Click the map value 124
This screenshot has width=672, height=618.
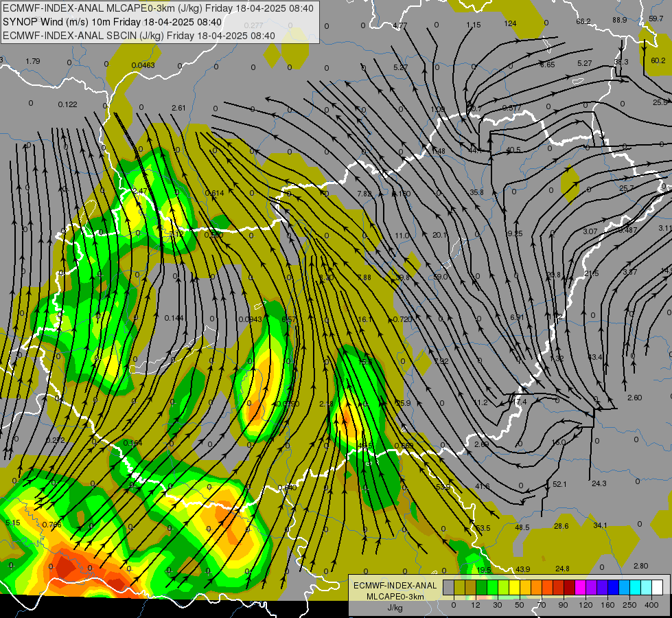tap(510, 23)
